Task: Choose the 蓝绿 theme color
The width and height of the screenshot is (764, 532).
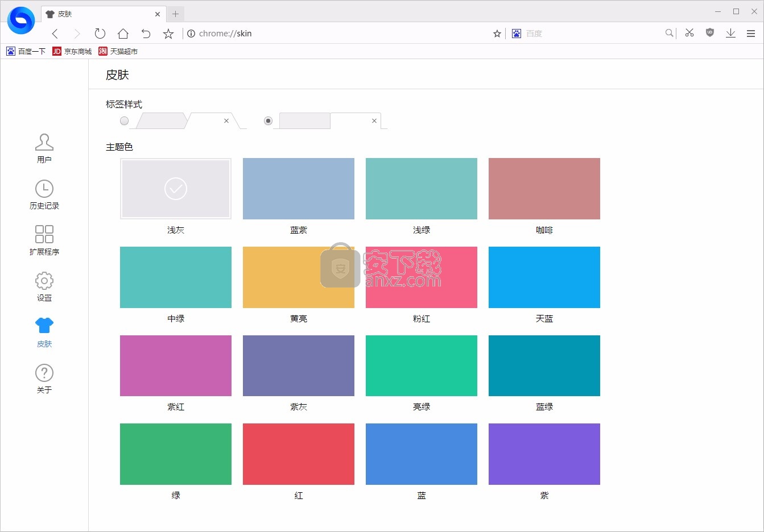Action: pyautogui.click(x=544, y=365)
